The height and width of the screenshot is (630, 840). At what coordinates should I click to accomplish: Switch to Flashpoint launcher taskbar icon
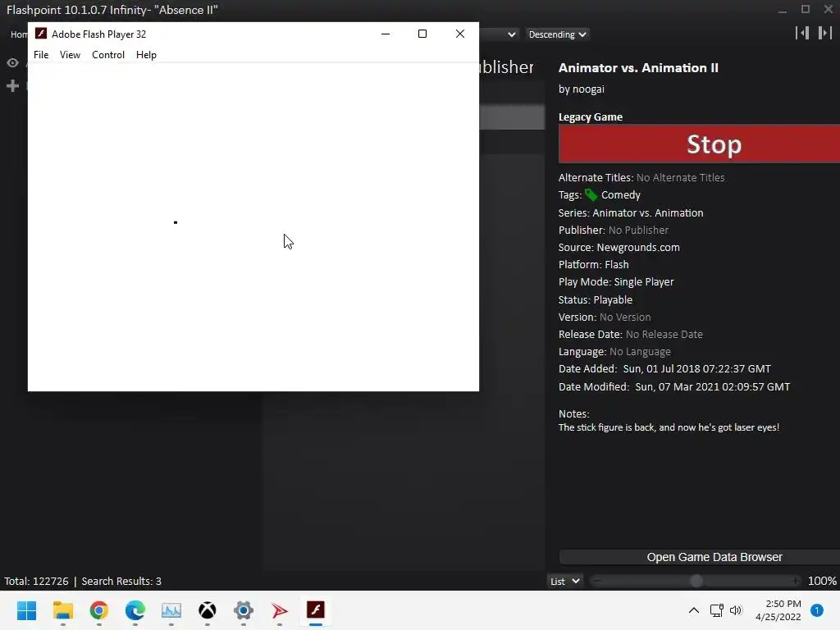(x=279, y=610)
